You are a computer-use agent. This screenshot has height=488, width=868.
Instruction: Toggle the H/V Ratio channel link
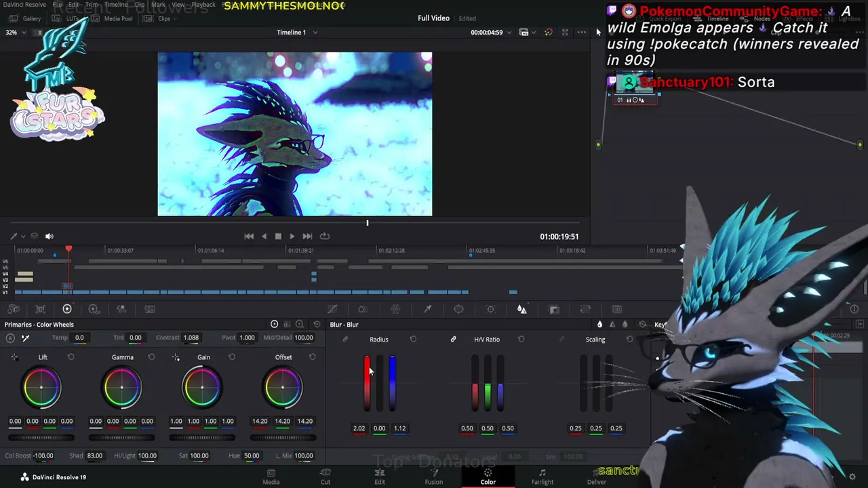453,340
